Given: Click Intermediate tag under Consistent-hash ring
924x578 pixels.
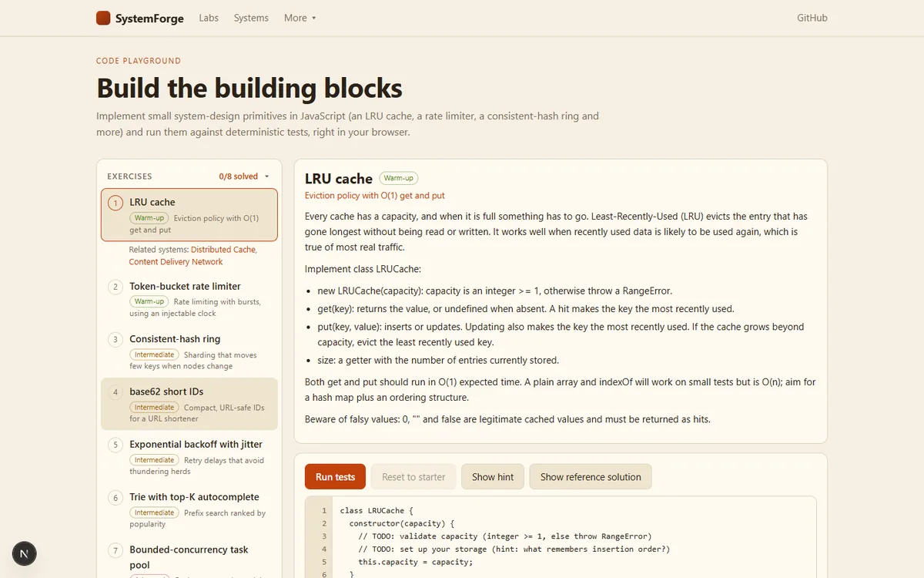Looking at the screenshot, I should [x=154, y=355].
